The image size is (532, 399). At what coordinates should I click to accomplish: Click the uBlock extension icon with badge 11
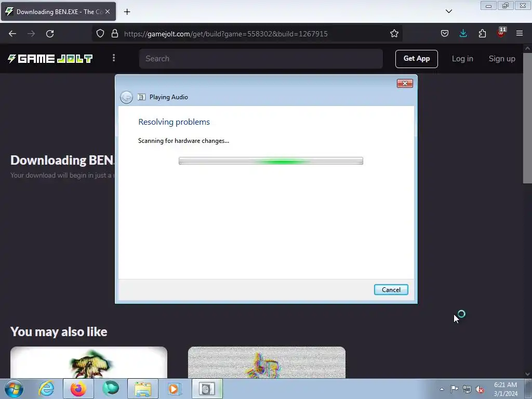[x=501, y=33]
